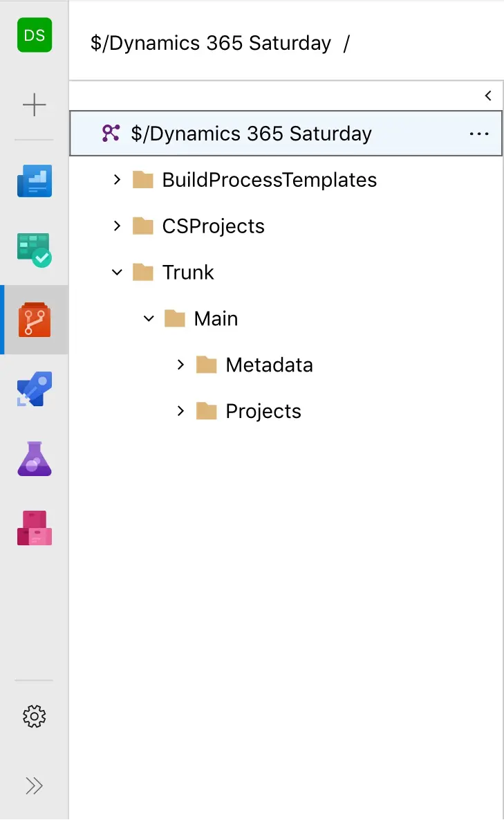Collapse the Main folder chevron

click(149, 318)
